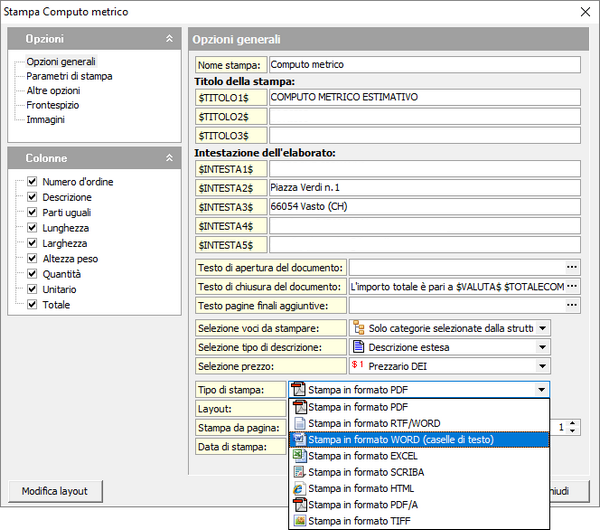Image resolution: width=600 pixels, height=530 pixels.
Task: Click the PDF/A format icon
Action: tap(298, 504)
